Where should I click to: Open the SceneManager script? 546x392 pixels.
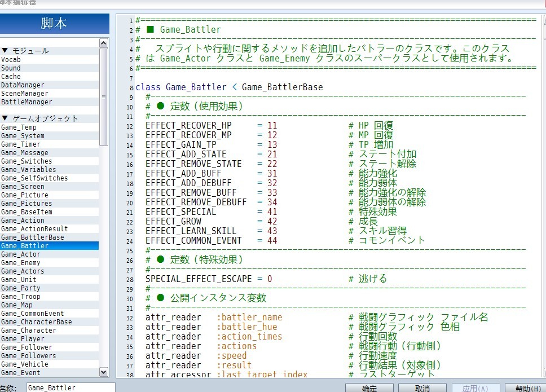tap(50, 93)
